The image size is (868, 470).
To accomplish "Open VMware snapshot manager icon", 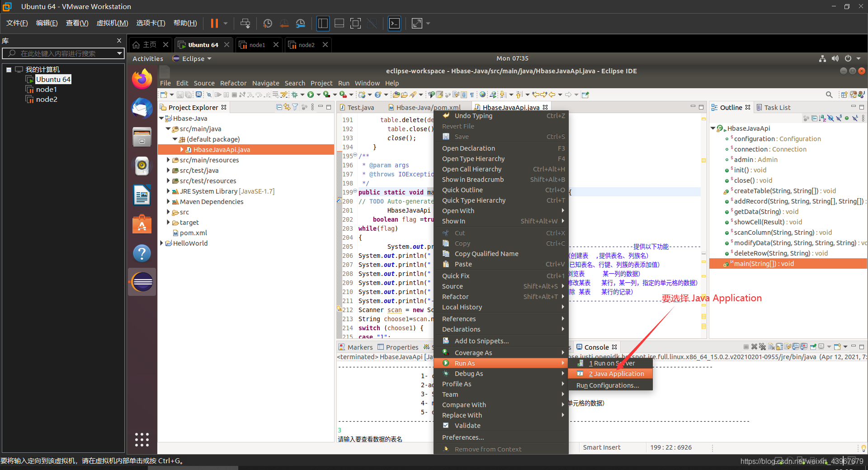I will tap(301, 23).
